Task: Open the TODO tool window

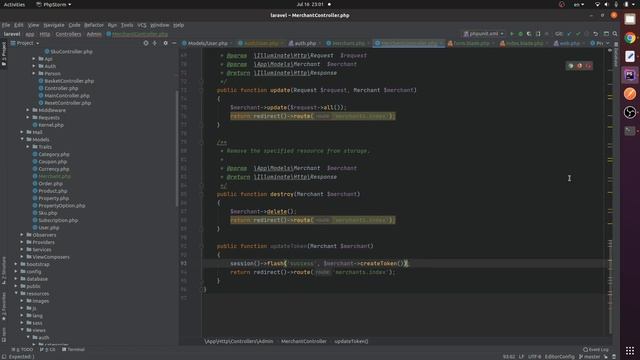Action: pyautogui.click(x=23, y=349)
